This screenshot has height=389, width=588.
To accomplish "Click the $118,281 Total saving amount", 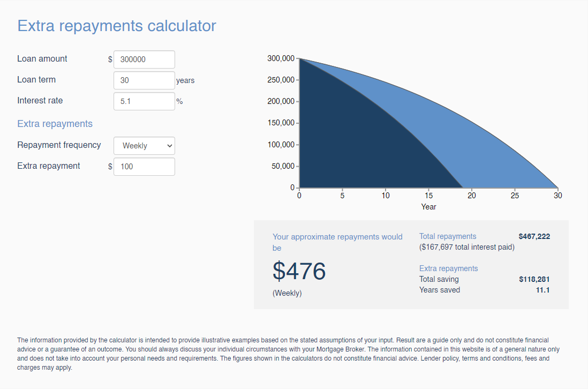I will 533,279.
